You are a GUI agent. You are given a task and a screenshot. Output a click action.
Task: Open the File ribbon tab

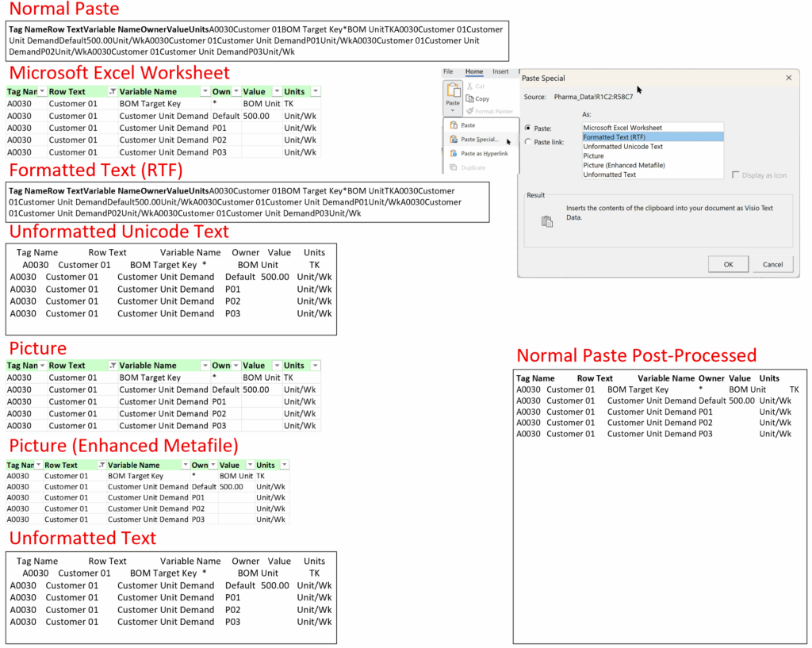pyautogui.click(x=448, y=71)
